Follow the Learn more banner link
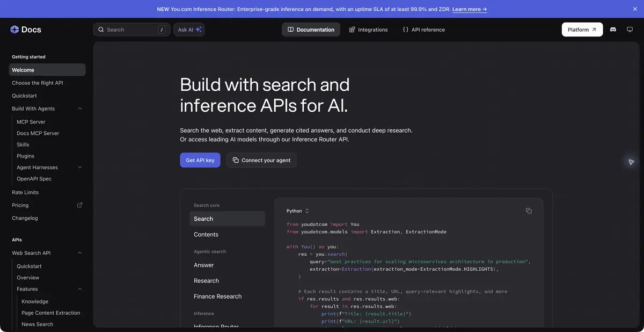The width and height of the screenshot is (644, 332). [470, 9]
